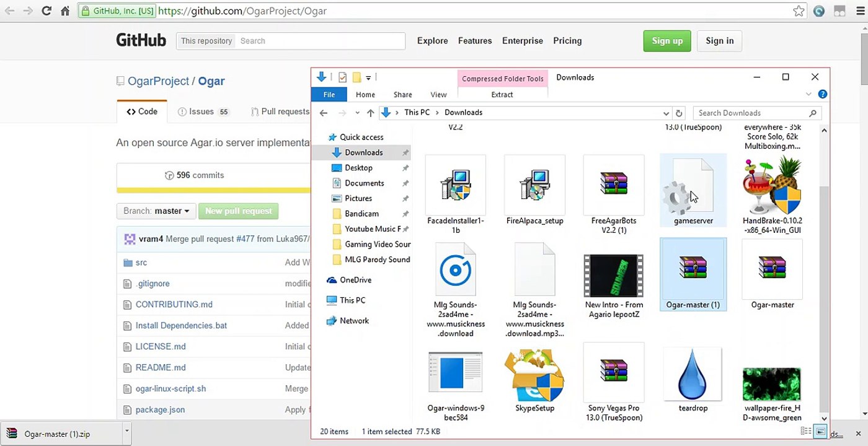This screenshot has height=446, width=868.
Task: Open the Branch: master dropdown
Action: click(x=156, y=211)
